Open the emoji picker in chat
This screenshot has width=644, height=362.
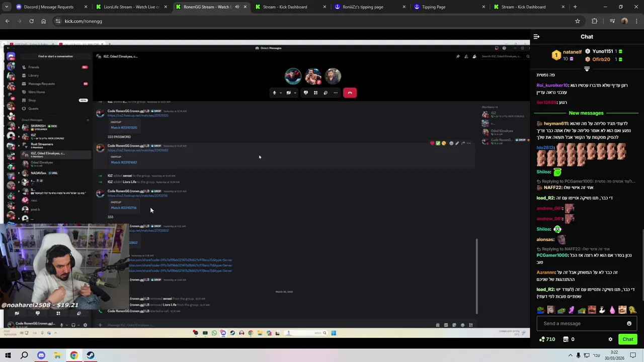click(629, 323)
